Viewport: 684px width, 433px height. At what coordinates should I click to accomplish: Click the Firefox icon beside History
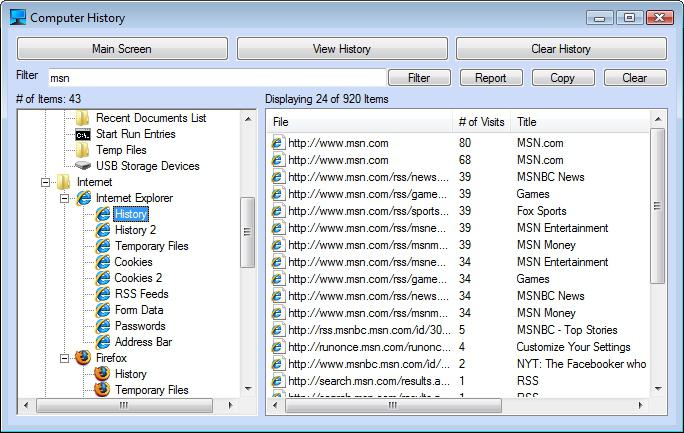pyautogui.click(x=102, y=374)
